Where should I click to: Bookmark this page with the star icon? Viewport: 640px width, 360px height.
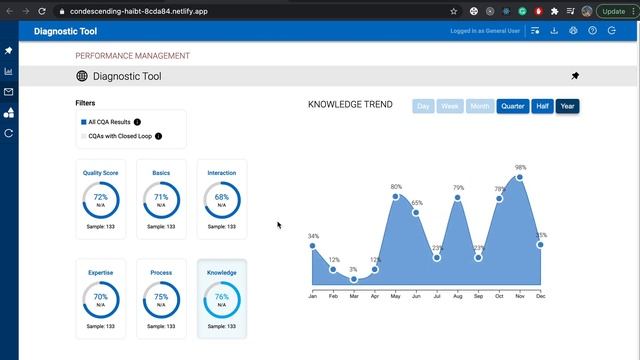(x=454, y=11)
